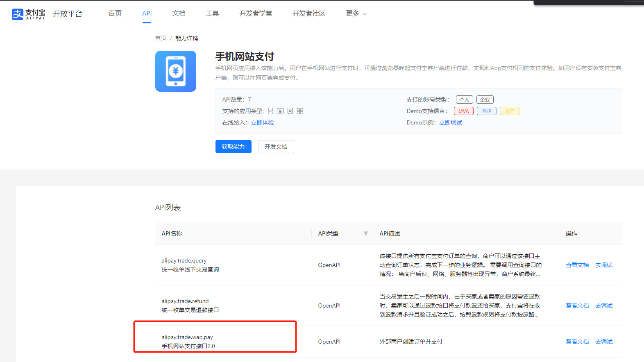
Task: Click the 企业 account type tag
Action: click(x=485, y=100)
